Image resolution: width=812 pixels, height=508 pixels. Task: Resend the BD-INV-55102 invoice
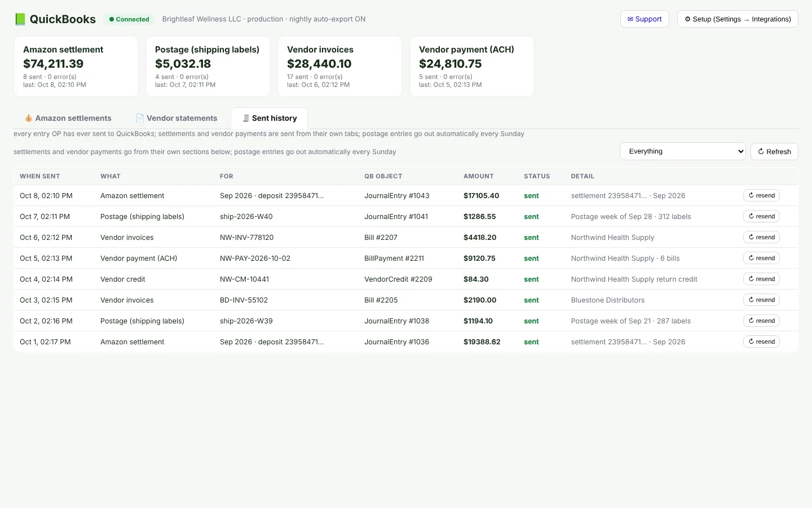[761, 300]
